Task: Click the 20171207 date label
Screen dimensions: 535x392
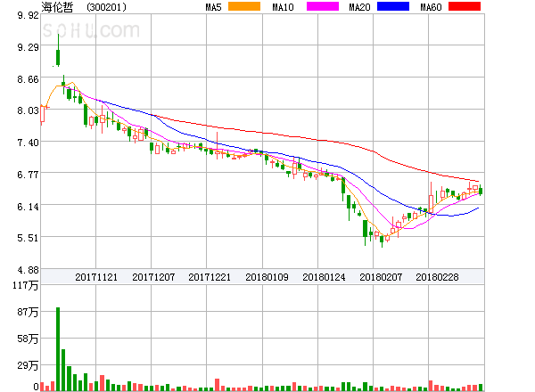Action: pos(153,277)
